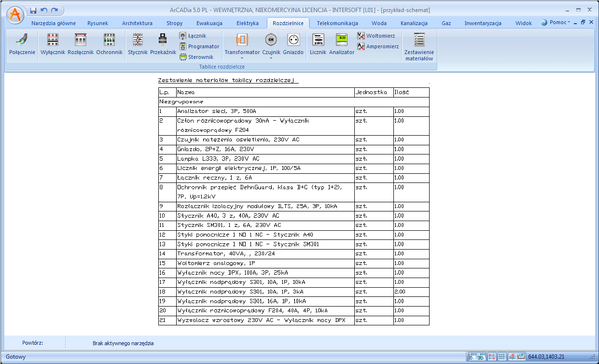Open the Woda tab
This screenshot has height=364, width=599.
point(379,23)
